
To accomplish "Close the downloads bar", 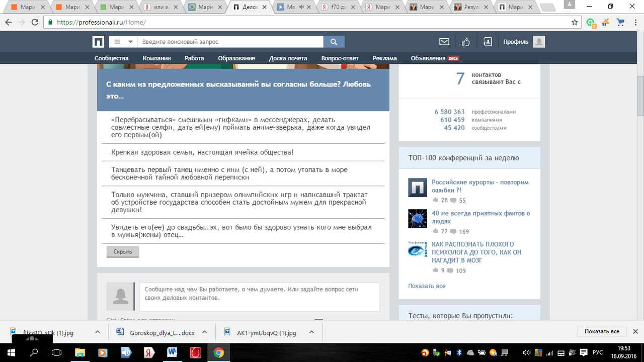I will [635, 331].
